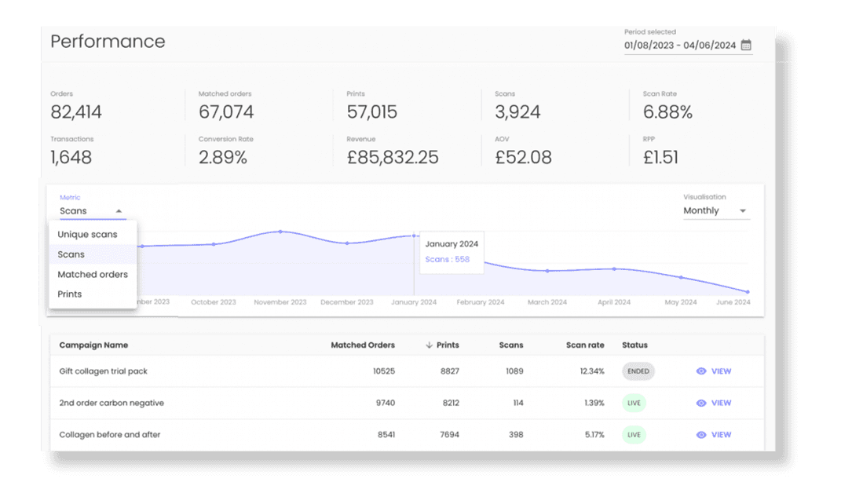
Task: Sort by Campaign Name column header
Action: [x=93, y=345]
